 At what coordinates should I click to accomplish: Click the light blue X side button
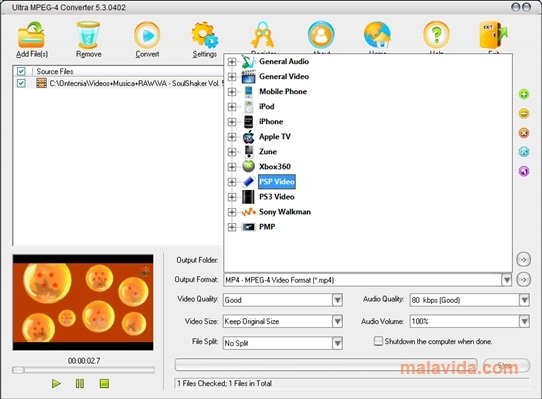pyautogui.click(x=524, y=151)
